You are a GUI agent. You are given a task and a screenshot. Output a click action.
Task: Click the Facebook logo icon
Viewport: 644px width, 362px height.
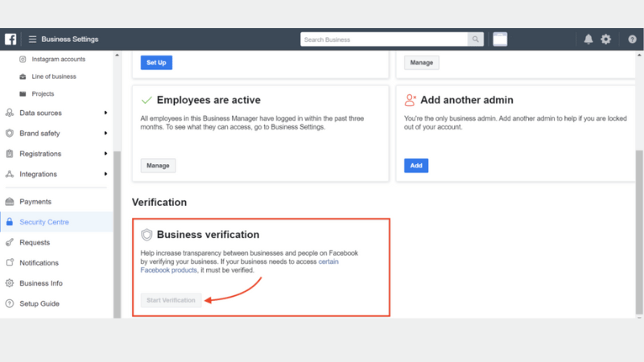(10, 39)
